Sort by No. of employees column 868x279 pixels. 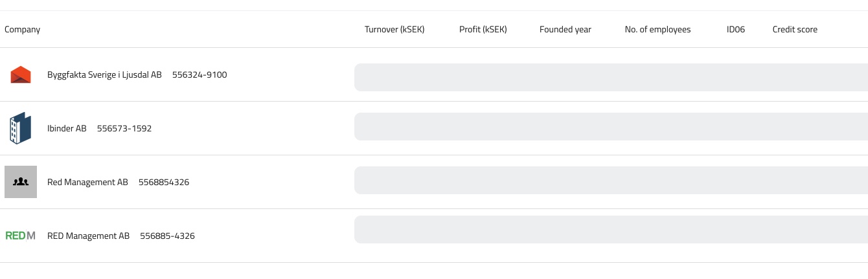(657, 30)
